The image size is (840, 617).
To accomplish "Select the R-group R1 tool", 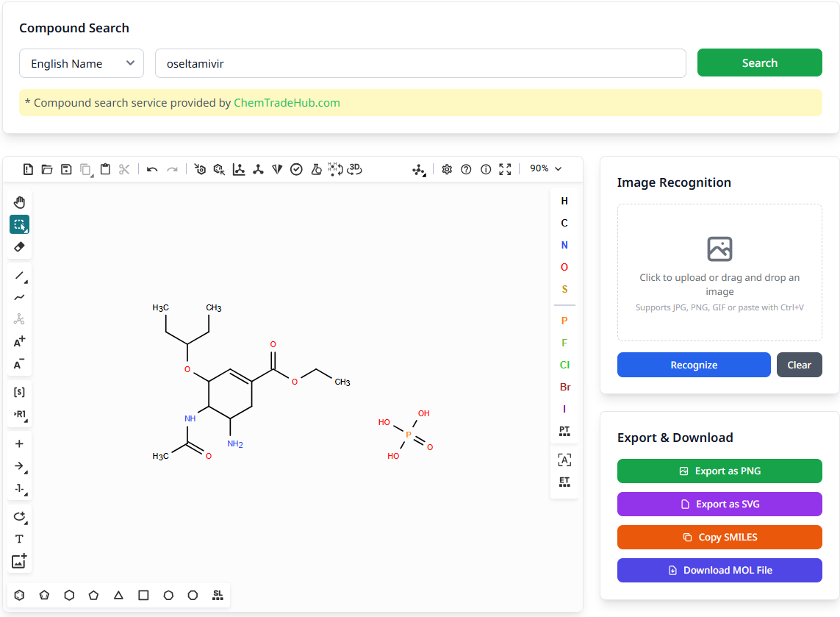I will coord(19,414).
